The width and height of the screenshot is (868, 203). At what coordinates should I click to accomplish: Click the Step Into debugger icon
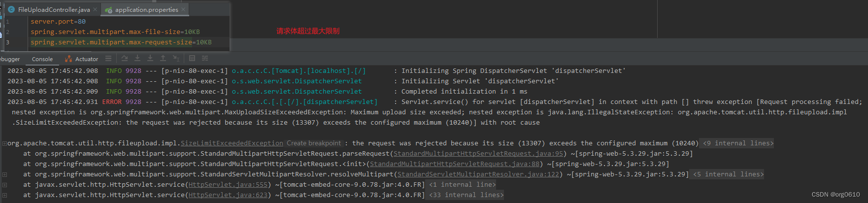point(137,58)
